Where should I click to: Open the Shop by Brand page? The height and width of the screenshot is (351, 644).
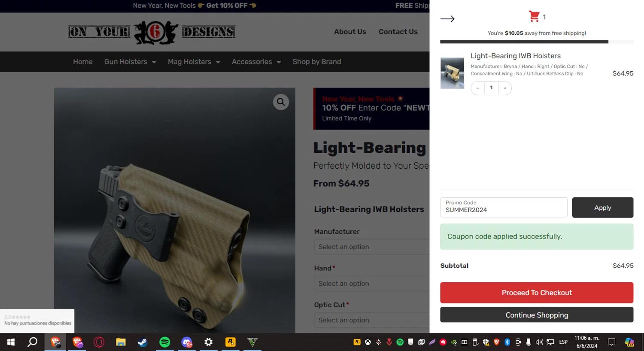tap(317, 62)
